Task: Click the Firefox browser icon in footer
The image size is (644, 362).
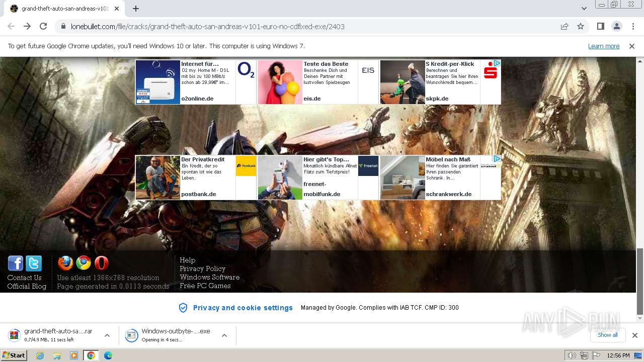Action: (x=65, y=263)
